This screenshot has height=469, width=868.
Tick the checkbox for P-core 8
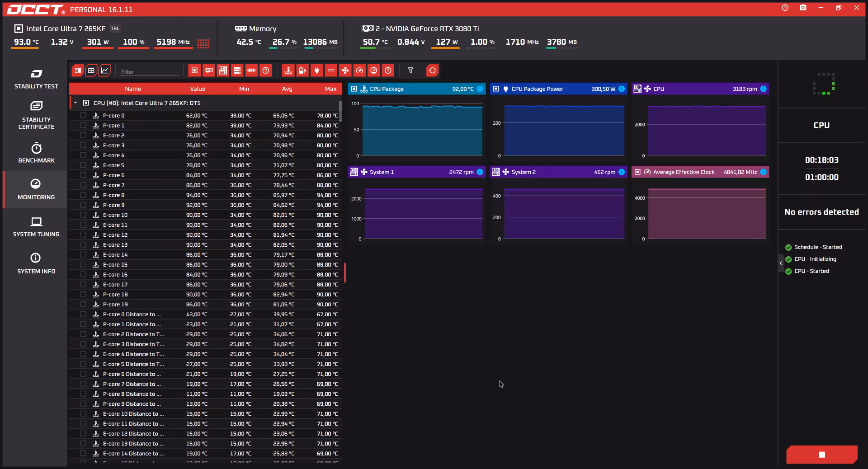pyautogui.click(x=83, y=195)
